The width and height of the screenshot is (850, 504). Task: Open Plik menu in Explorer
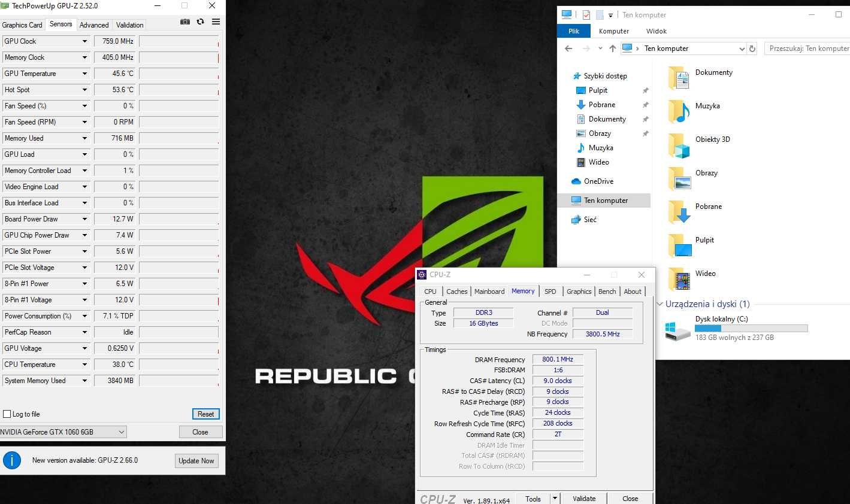574,31
